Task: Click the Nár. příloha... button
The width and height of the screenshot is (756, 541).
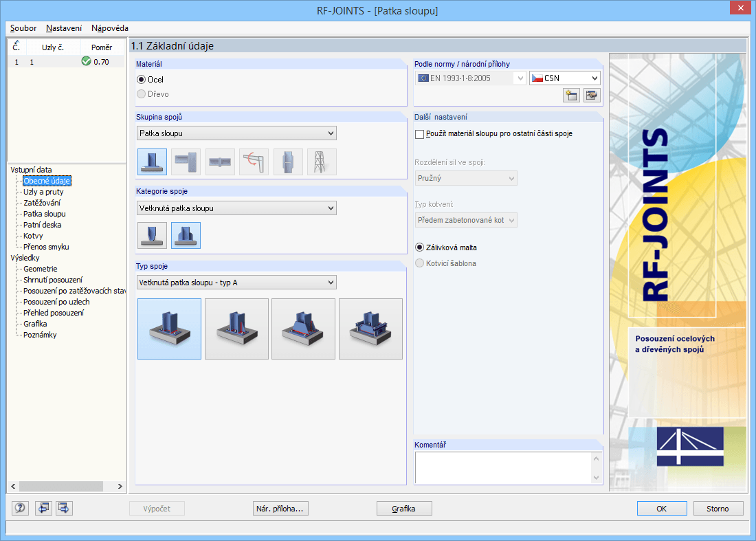Action: coord(280,508)
